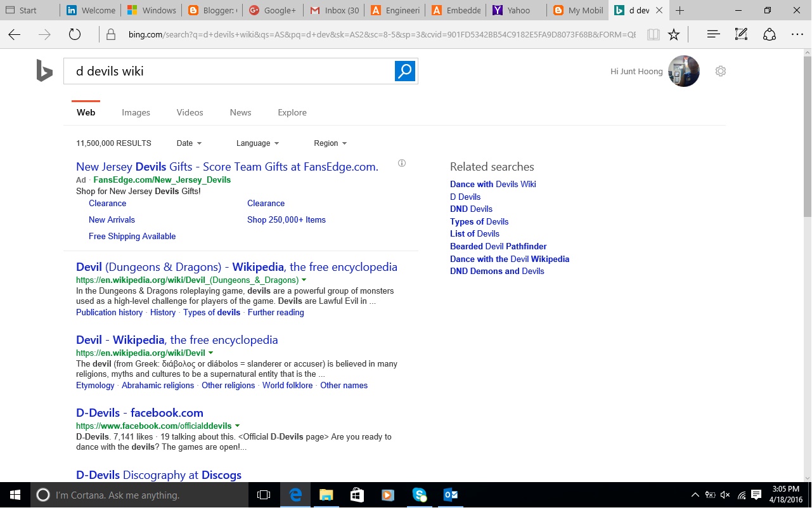Image resolution: width=812 pixels, height=510 pixels.
Task: Go back with browser back arrow
Action: click(x=15, y=34)
